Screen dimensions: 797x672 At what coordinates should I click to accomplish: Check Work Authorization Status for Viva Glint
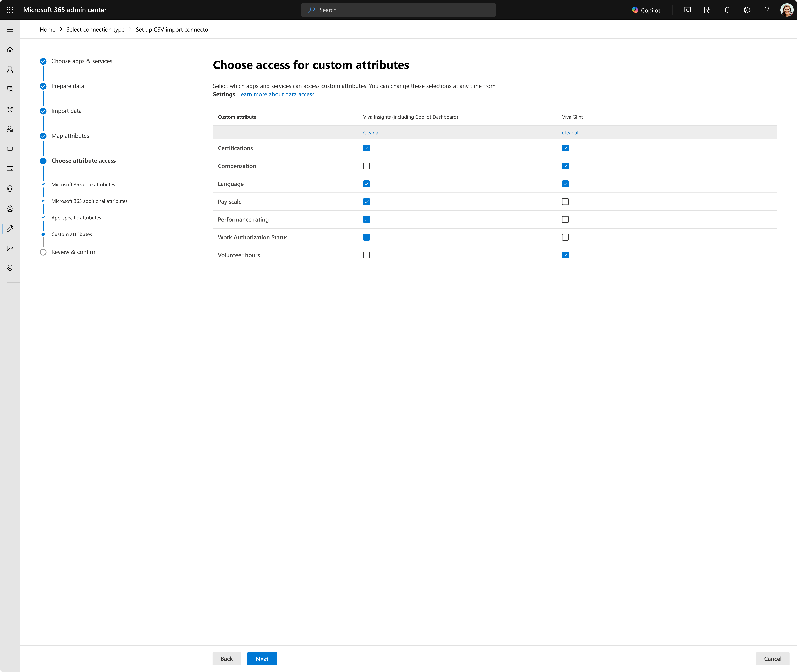coord(565,237)
